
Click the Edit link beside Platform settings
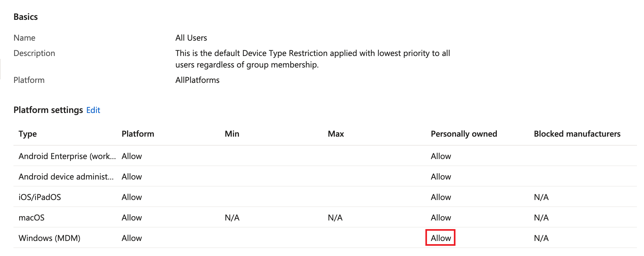pyautogui.click(x=93, y=110)
